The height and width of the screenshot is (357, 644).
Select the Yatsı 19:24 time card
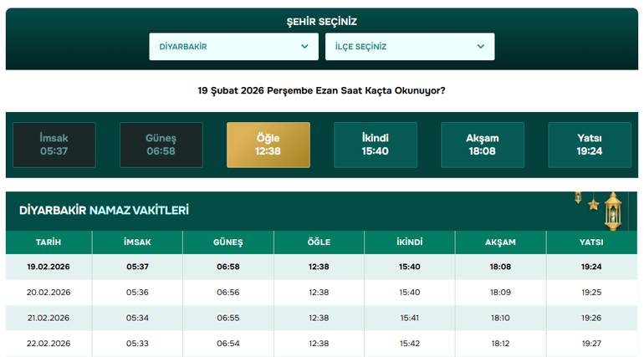(590, 145)
